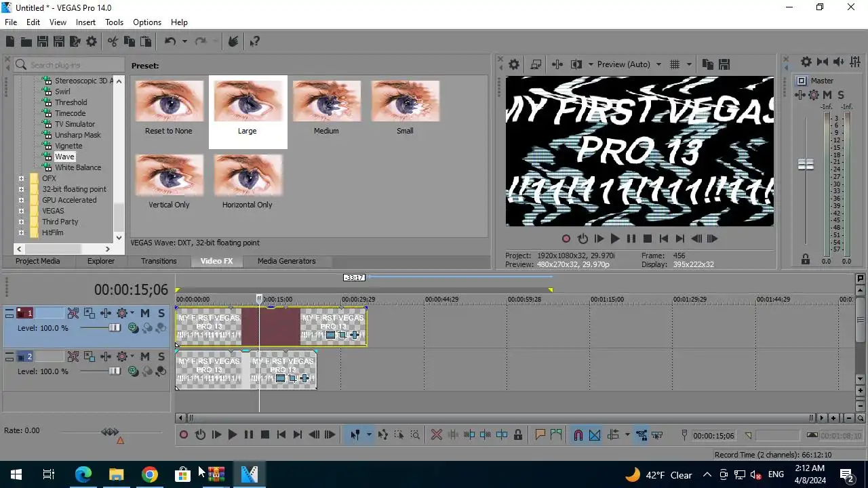The width and height of the screenshot is (868, 488).
Task: Open project properties gear in main toolbar
Action: 92,42
